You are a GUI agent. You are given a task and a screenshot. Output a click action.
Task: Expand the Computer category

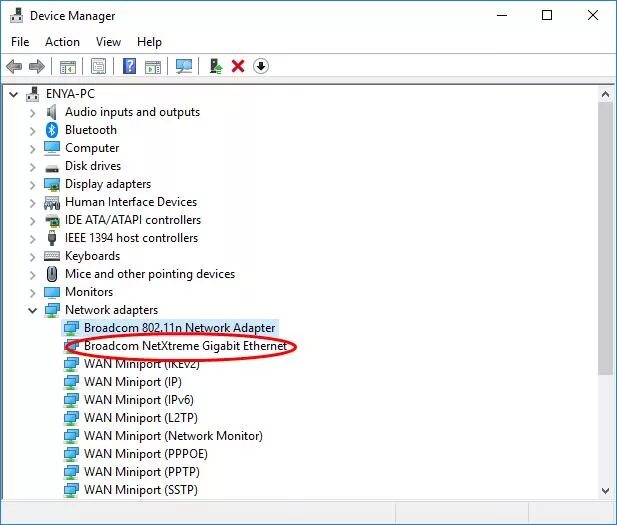click(33, 149)
